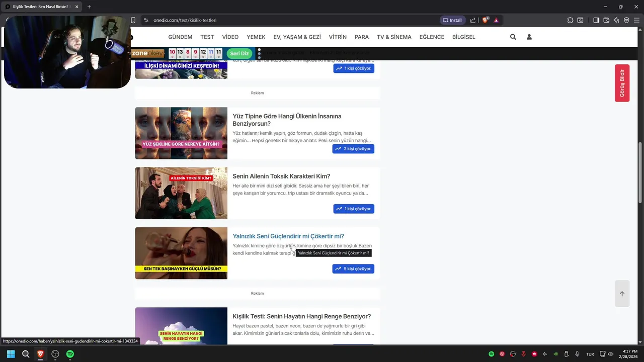This screenshot has width=644, height=362.
Task: Click the Seri Diz green button
Action: 239,53
